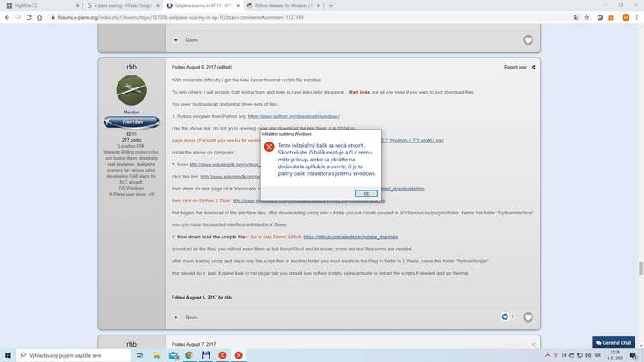Open a new browser tab with plus
Screen dimensions: 644x362
point(331,6)
